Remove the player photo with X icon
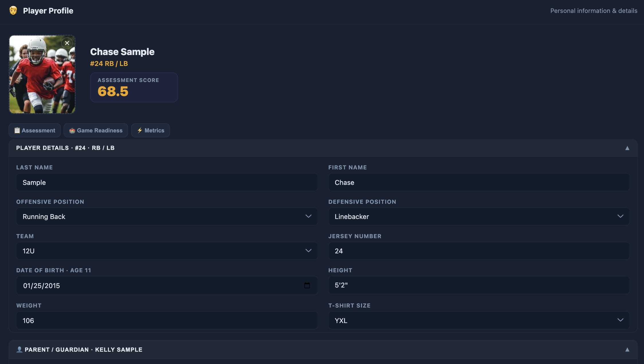 tap(67, 43)
